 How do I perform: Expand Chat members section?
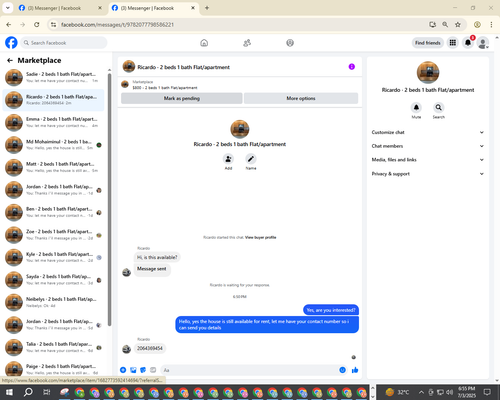coord(428,146)
